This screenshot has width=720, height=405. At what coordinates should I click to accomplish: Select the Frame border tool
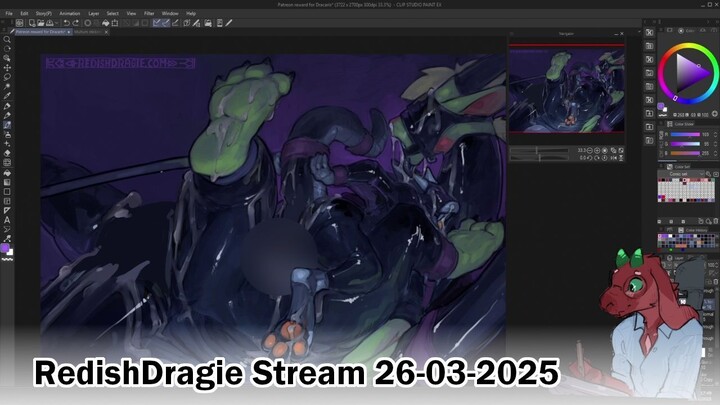[x=7, y=201]
